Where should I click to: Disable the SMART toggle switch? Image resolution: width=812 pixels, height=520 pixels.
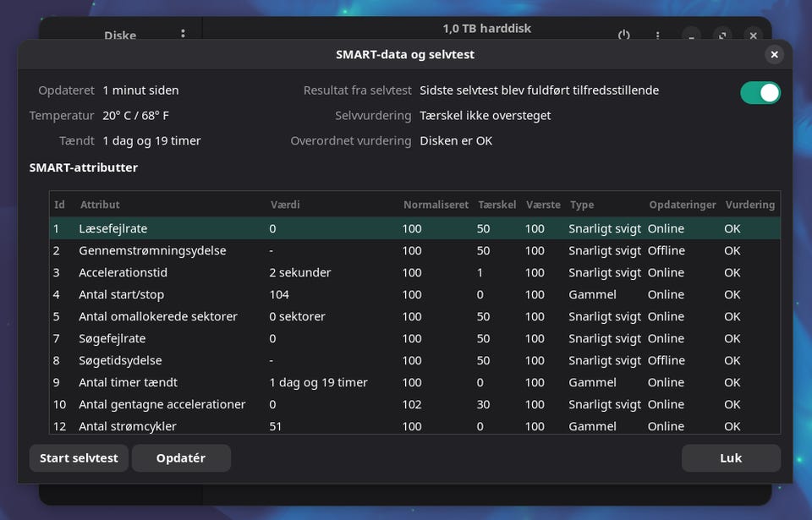(x=760, y=93)
